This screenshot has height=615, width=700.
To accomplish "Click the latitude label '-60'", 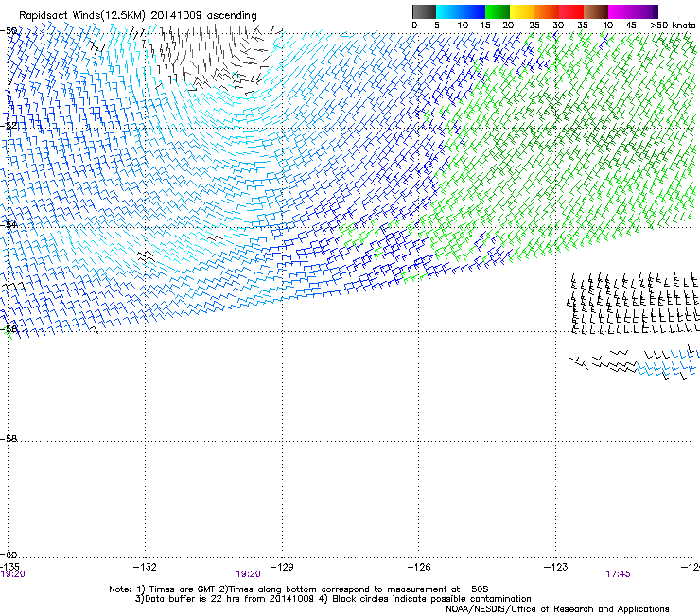I will (x=9, y=554).
